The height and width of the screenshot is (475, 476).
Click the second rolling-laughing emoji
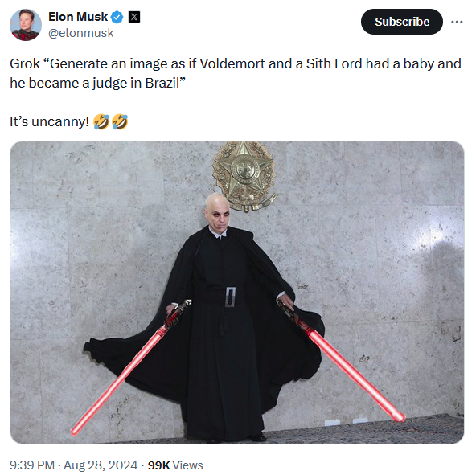(x=120, y=121)
